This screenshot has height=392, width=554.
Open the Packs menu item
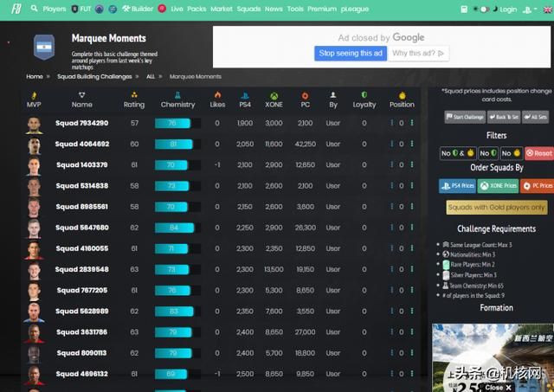point(196,9)
